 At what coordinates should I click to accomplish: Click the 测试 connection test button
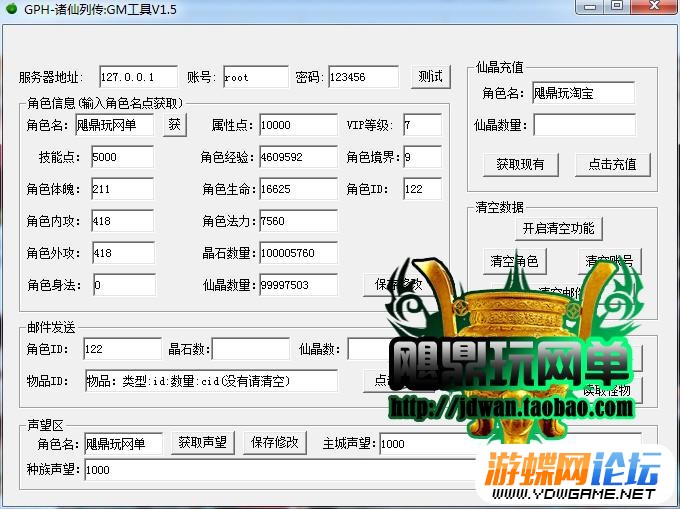431,77
